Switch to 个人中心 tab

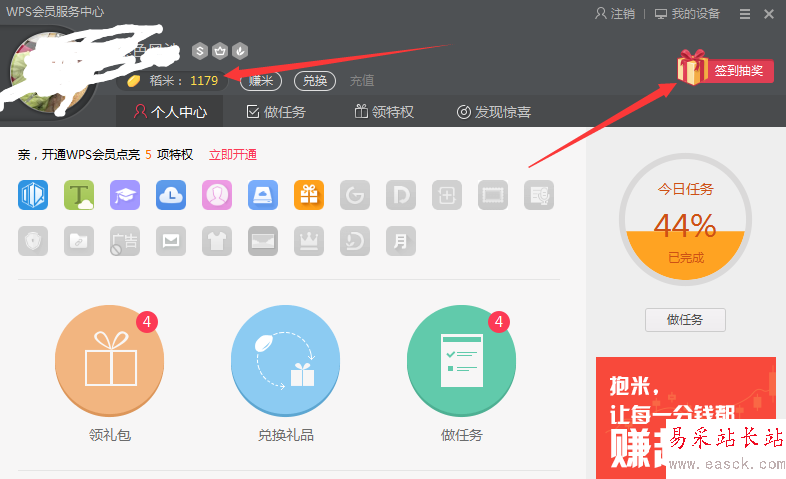(x=170, y=112)
